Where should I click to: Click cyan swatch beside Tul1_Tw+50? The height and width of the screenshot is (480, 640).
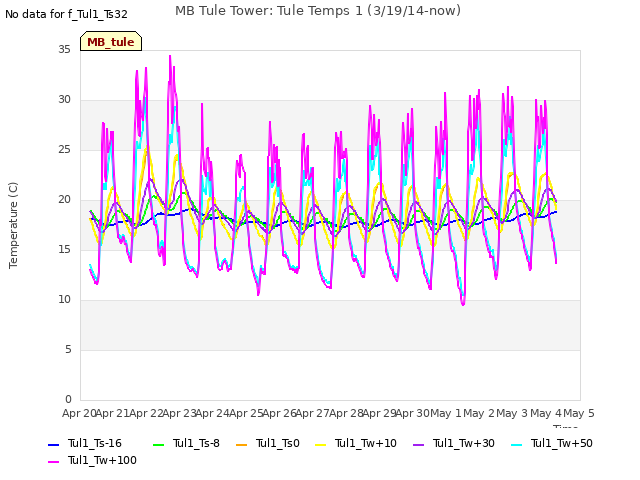517,444
